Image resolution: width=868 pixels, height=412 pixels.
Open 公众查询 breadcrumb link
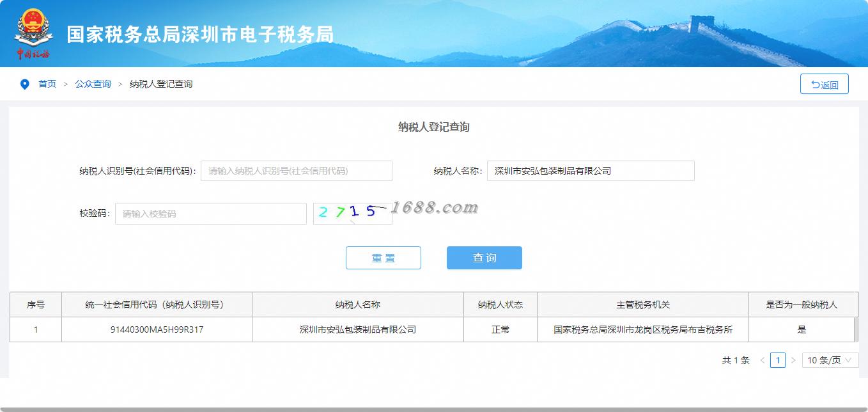point(93,84)
